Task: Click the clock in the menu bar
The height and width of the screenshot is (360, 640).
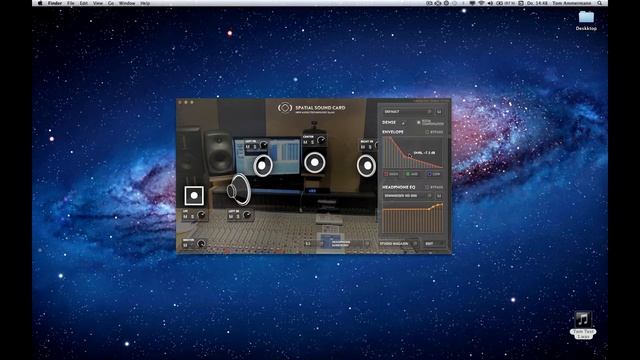Action: tap(538, 3)
